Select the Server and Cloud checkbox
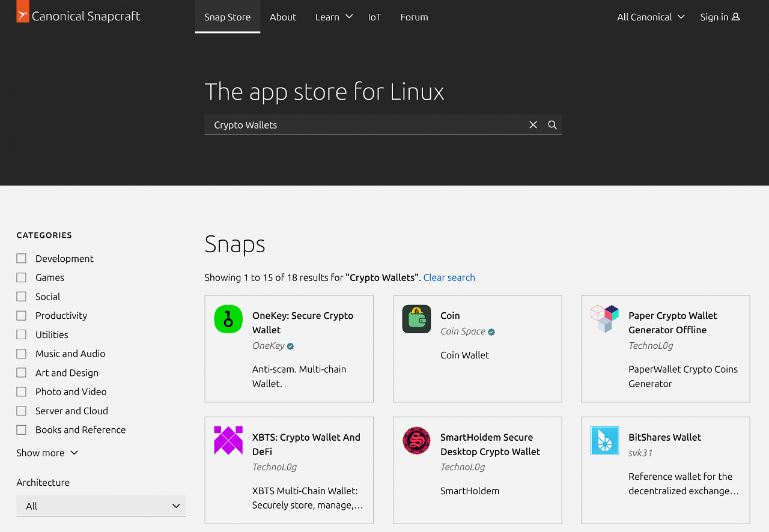The width and height of the screenshot is (769, 532). pyautogui.click(x=22, y=411)
